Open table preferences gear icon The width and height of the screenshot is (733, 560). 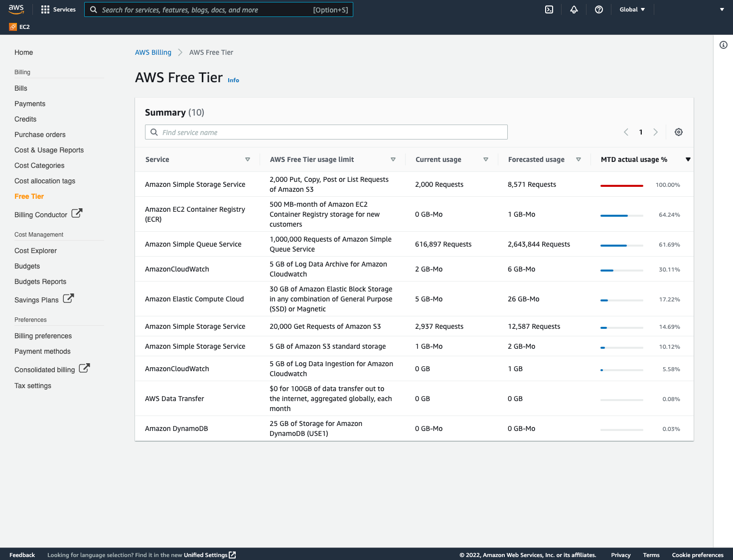(x=679, y=132)
